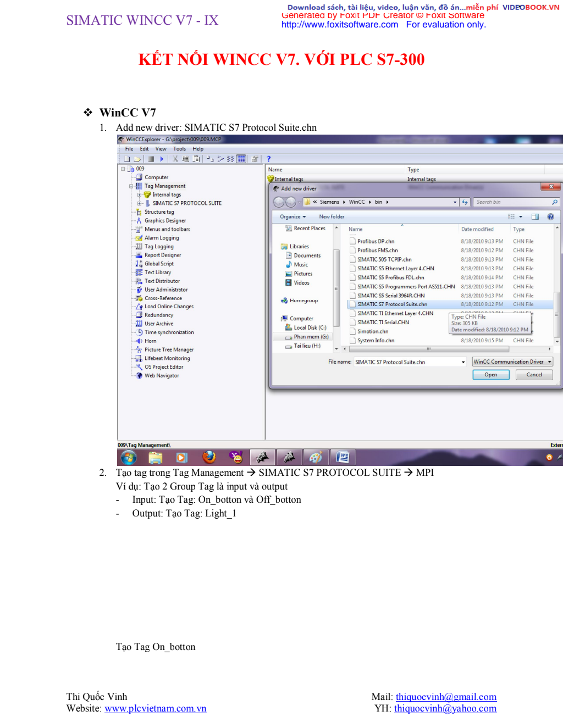The image size is (563, 728).
Task: Click the blue Activate runtime arrow icon
Action: pos(162,159)
